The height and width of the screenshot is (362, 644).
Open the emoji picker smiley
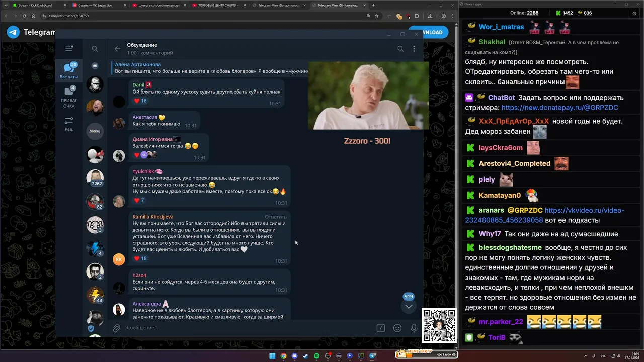click(x=397, y=328)
